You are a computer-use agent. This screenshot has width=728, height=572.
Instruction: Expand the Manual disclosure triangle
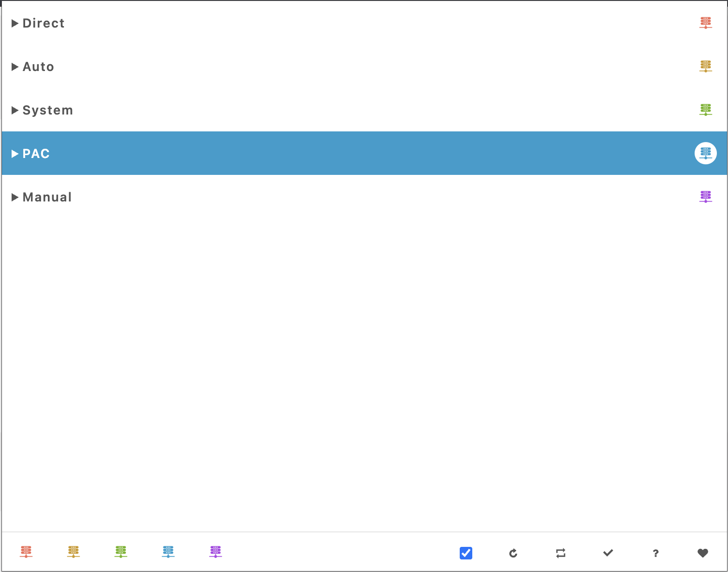coord(15,197)
